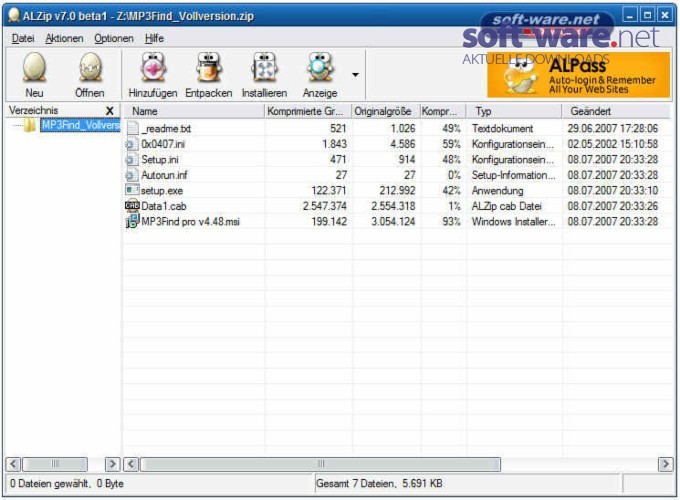
Task: Select the 0x0407.ini file
Action: pyautogui.click(x=163, y=144)
